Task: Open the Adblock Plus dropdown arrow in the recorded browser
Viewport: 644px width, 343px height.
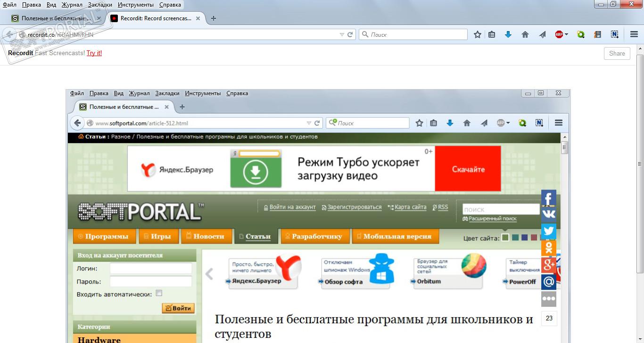Action: coord(508,123)
